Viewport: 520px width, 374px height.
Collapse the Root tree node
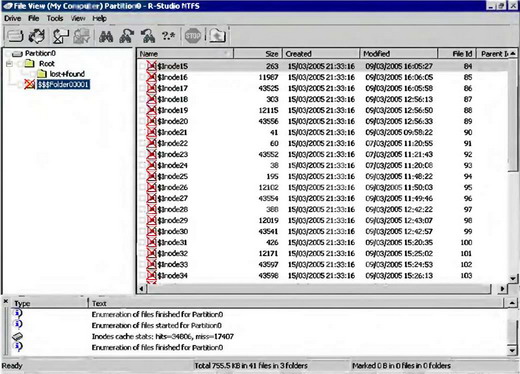click(x=10, y=64)
